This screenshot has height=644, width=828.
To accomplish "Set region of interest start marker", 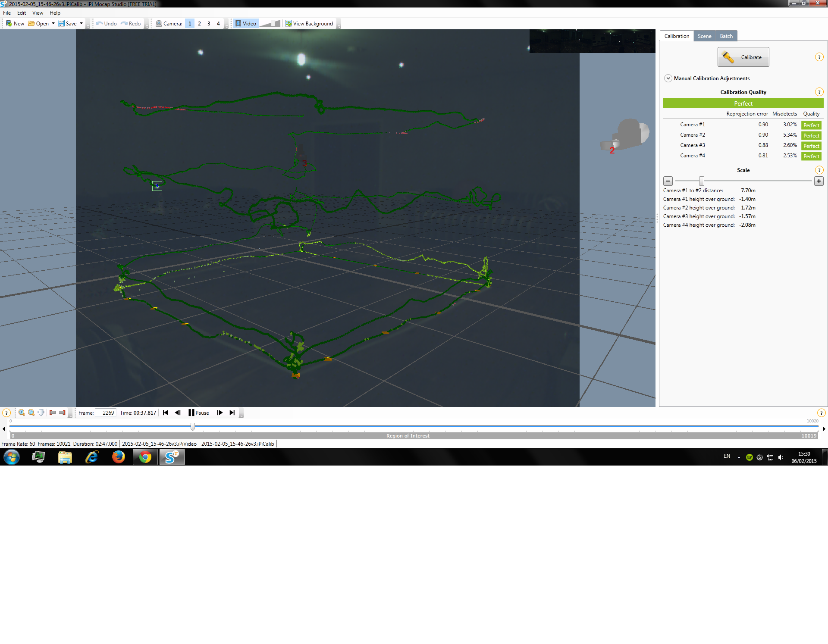I will [x=53, y=413].
